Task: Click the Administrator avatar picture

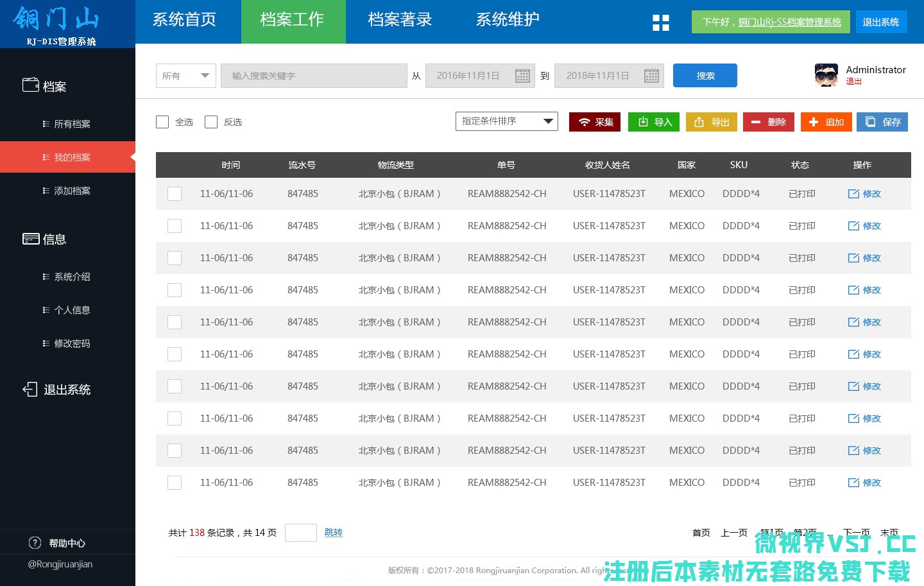Action: 826,75
